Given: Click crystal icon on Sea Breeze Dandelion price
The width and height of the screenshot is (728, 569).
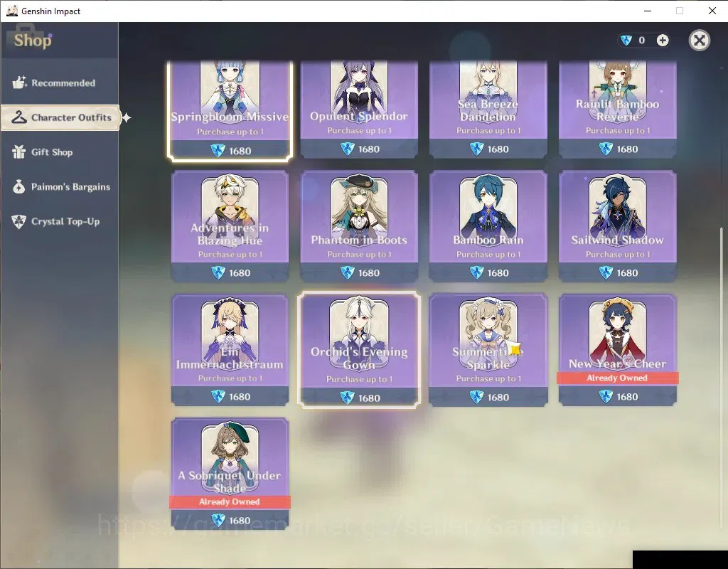Looking at the screenshot, I should [476, 149].
